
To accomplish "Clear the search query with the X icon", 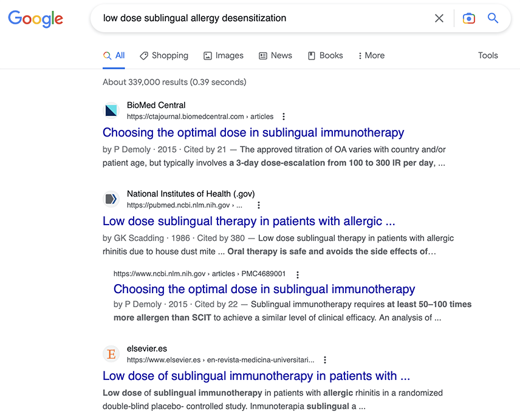I will click(x=439, y=18).
